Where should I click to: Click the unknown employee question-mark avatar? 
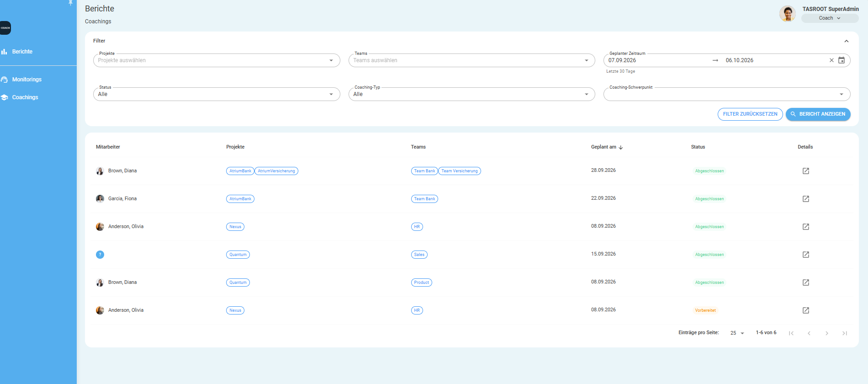point(100,255)
